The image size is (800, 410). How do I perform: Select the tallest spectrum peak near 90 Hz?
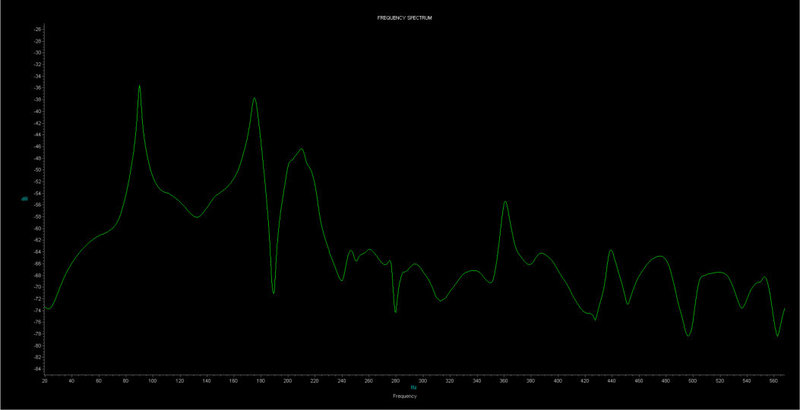139,86
